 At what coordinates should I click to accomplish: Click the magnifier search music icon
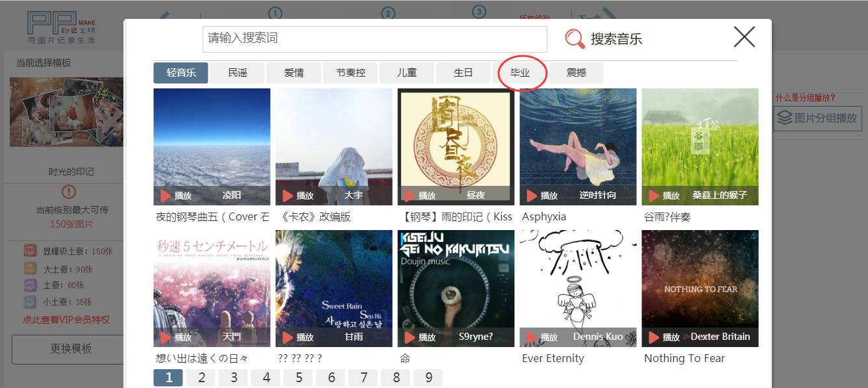pyautogui.click(x=575, y=39)
